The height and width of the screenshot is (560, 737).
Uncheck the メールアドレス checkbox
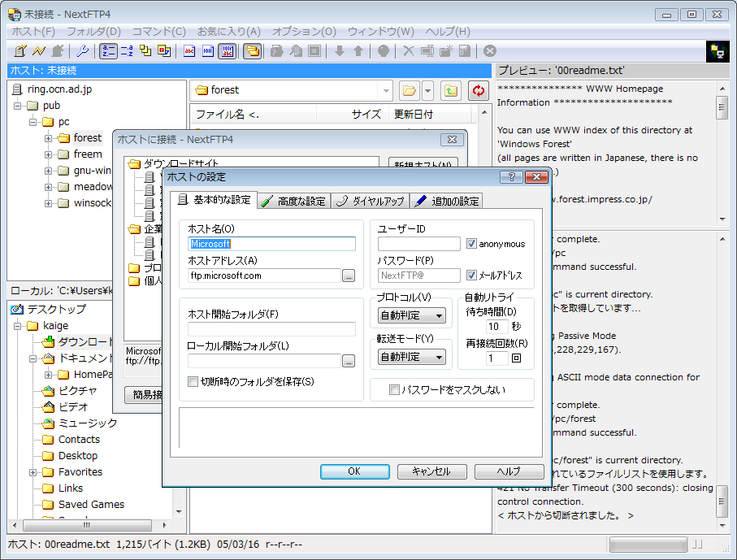[471, 275]
